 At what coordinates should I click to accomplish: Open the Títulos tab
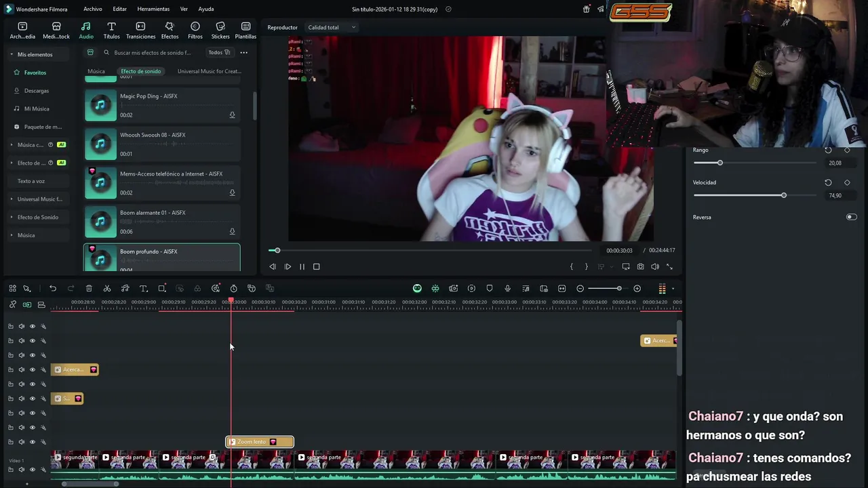pyautogui.click(x=111, y=30)
